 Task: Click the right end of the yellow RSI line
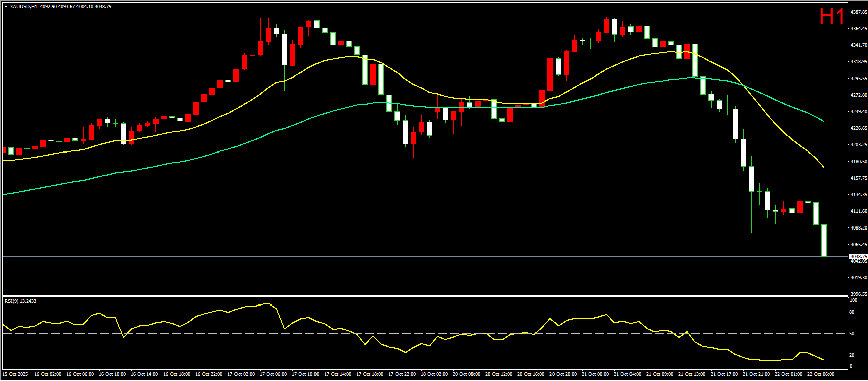click(x=823, y=360)
